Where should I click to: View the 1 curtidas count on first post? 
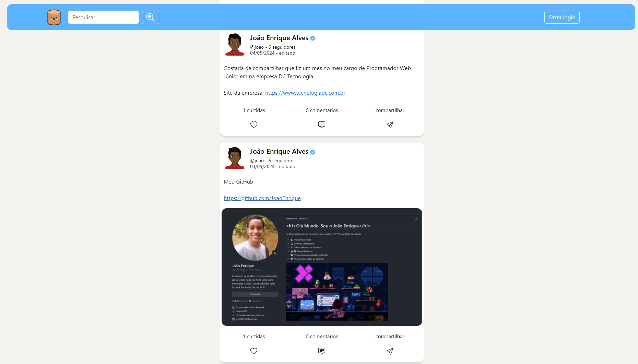254,110
